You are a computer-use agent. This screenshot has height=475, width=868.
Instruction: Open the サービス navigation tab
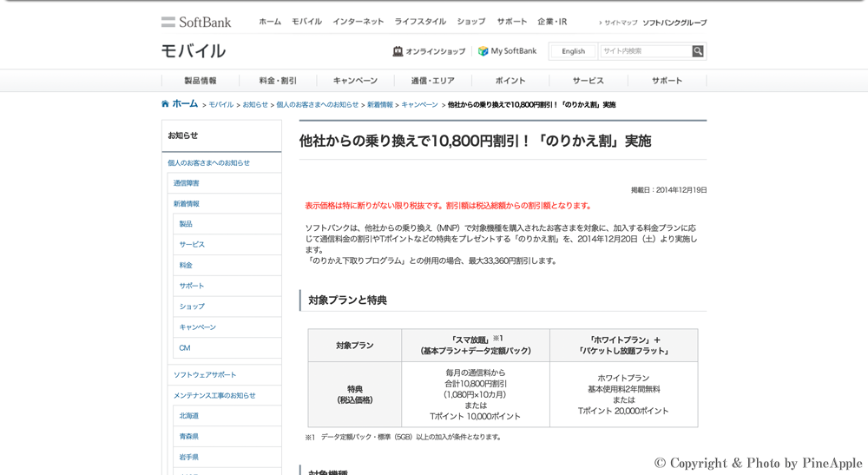(x=588, y=81)
